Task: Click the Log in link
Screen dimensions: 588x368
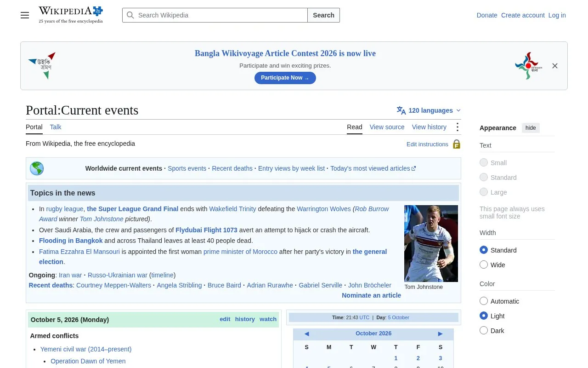Action: [557, 15]
